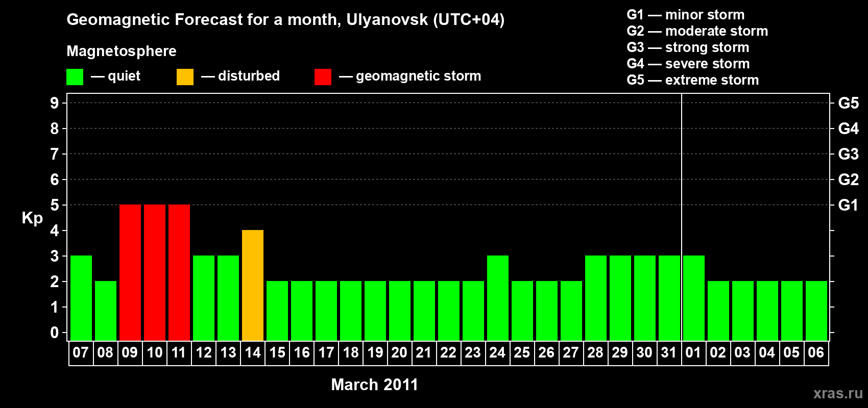Click date label 24 on axis
868x408 pixels.
coord(497,352)
